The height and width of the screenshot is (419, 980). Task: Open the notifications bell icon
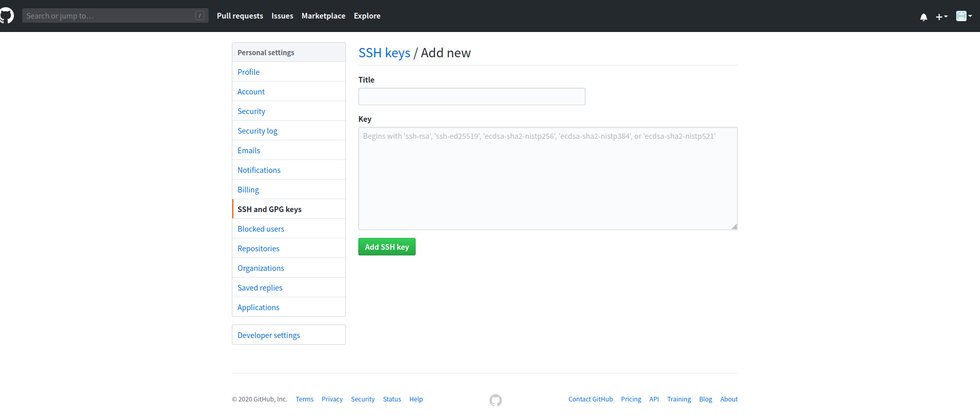tap(924, 17)
